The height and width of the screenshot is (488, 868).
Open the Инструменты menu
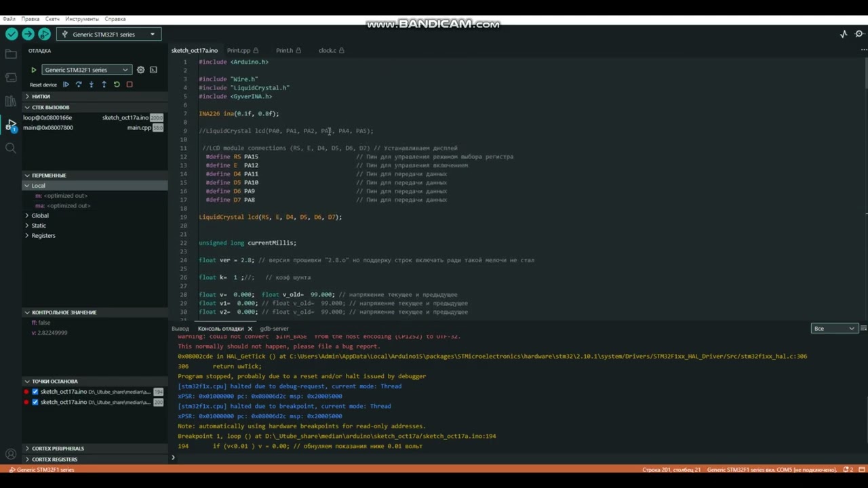[x=82, y=19]
